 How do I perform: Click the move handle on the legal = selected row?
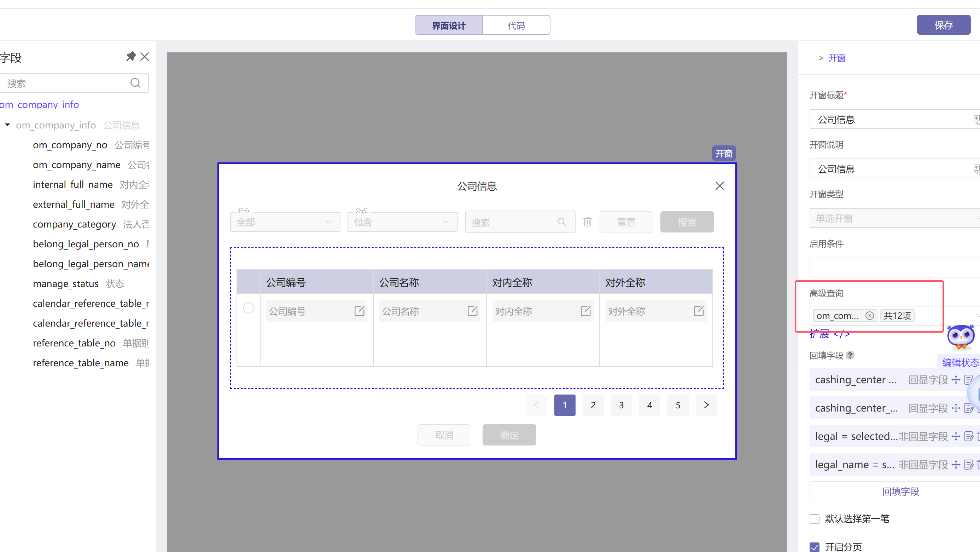point(956,436)
